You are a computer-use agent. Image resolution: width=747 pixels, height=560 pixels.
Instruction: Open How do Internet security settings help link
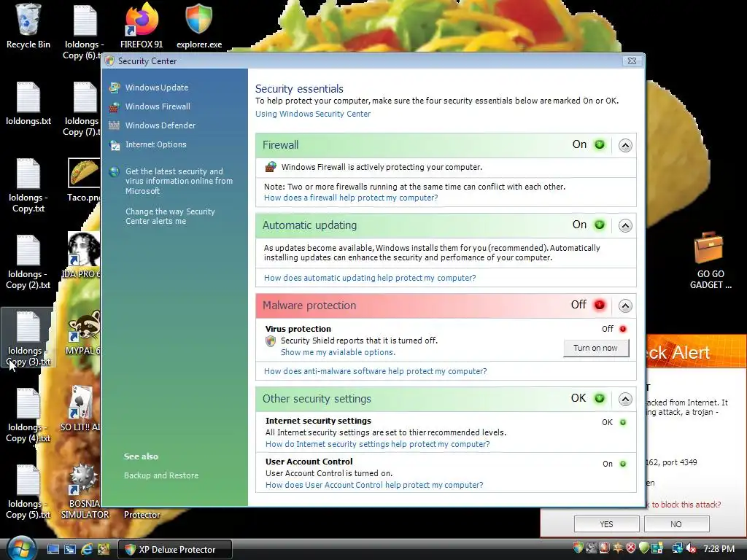[x=378, y=444]
